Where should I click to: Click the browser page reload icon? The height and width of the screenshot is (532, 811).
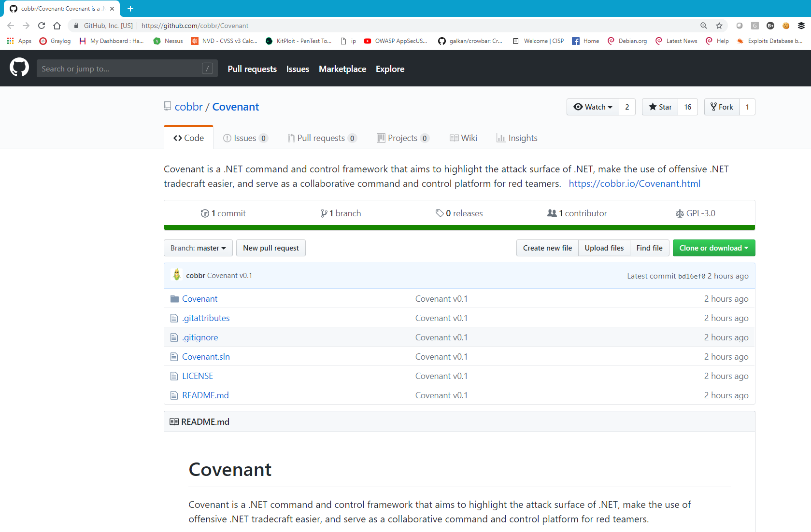click(x=41, y=26)
